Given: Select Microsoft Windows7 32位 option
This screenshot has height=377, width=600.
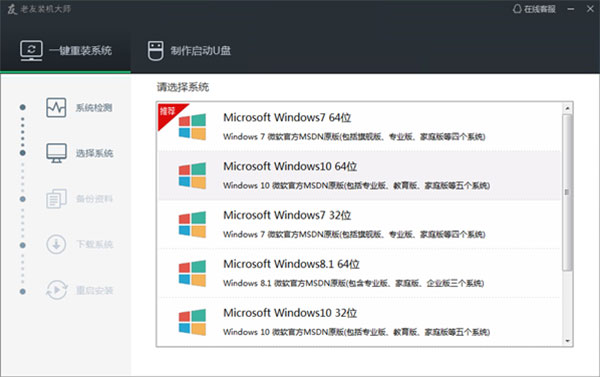Looking at the screenshot, I should (359, 224).
